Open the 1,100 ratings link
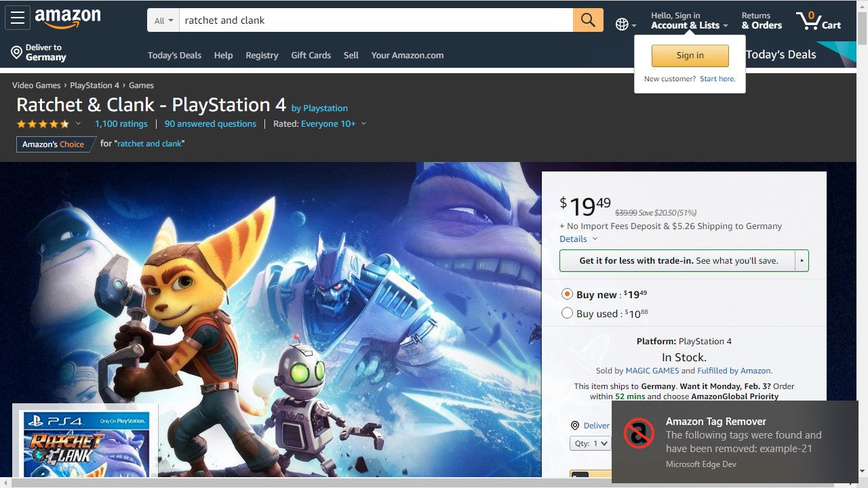This screenshot has height=488, width=868. (121, 124)
